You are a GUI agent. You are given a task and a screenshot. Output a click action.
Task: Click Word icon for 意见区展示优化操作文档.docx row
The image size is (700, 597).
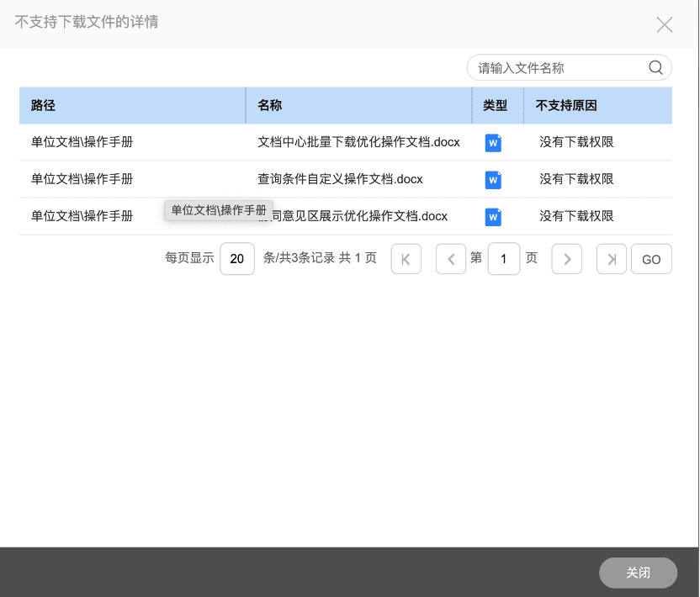pyautogui.click(x=493, y=217)
